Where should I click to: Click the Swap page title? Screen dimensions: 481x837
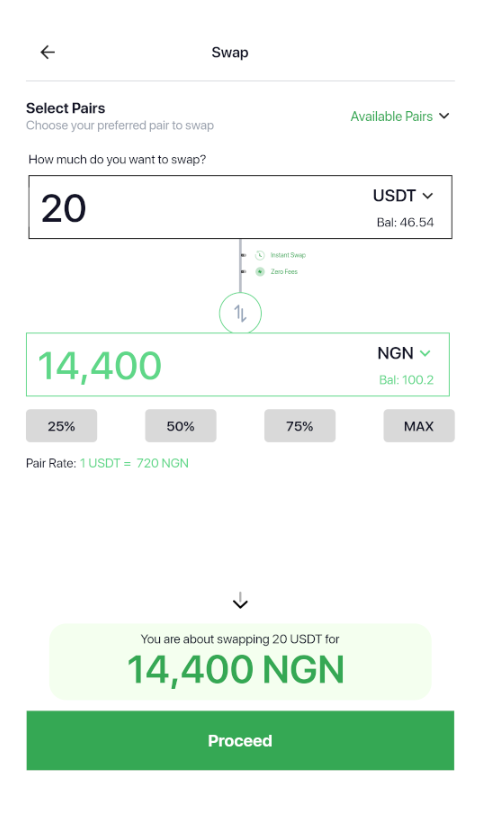230,52
